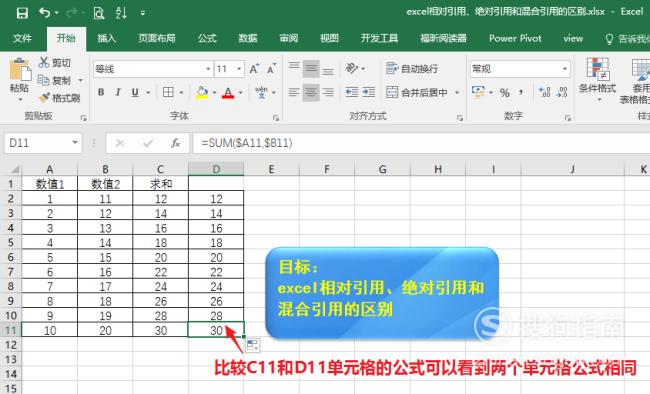Click Increase Decimal icon
Screen dimensions: 650x394
[x=544, y=92]
